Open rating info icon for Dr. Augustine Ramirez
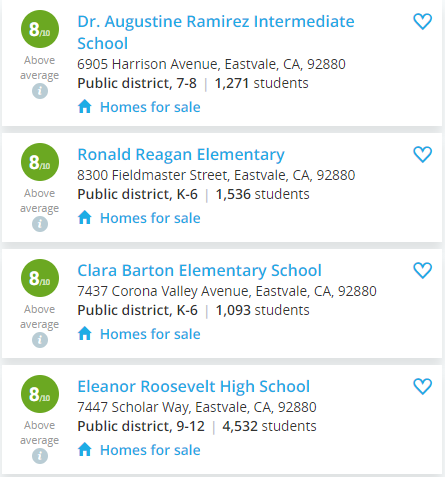 40,91
